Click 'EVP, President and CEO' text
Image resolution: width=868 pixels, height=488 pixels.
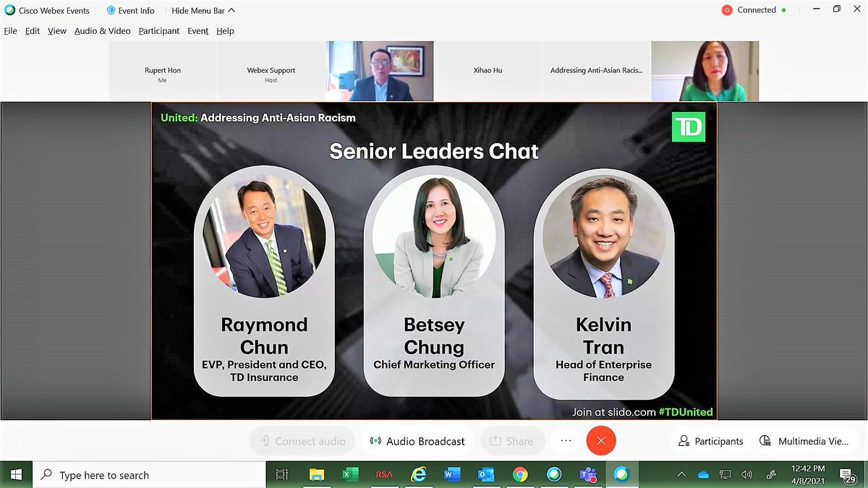point(264,365)
